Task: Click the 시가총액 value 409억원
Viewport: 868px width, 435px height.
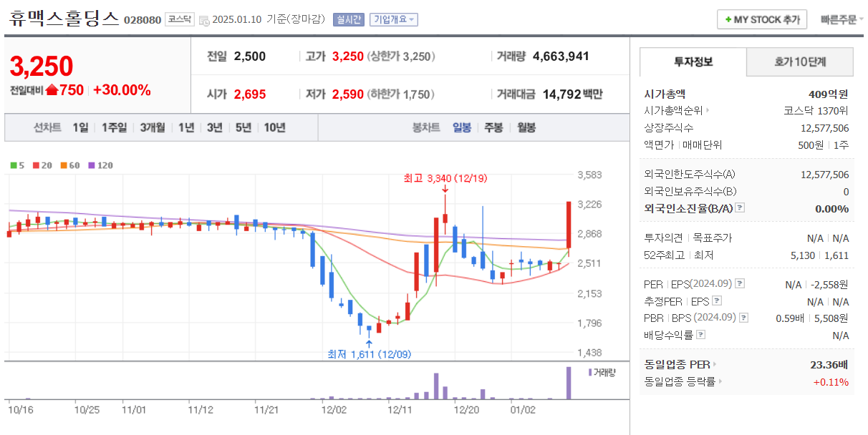Action: click(x=828, y=94)
